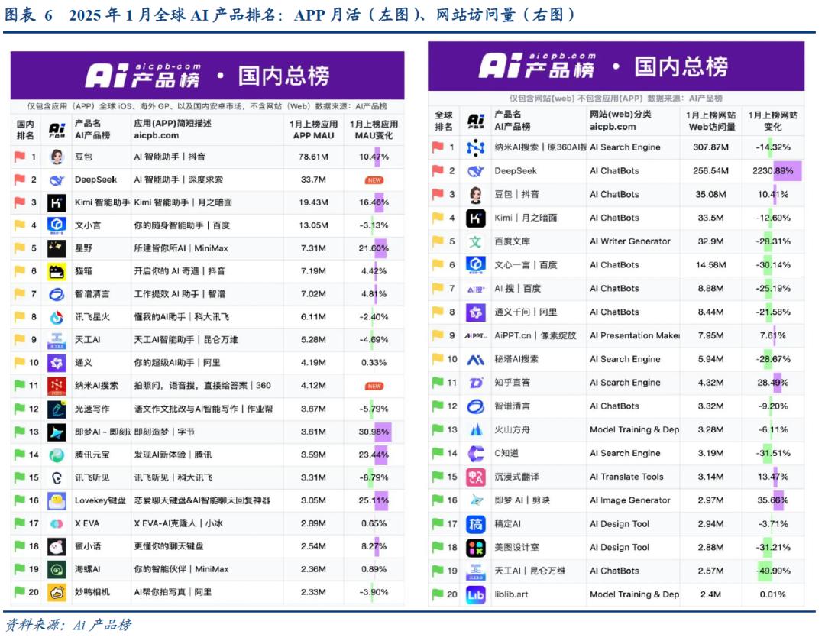Click the red rank 1 flag in APP ranking

click(20, 157)
